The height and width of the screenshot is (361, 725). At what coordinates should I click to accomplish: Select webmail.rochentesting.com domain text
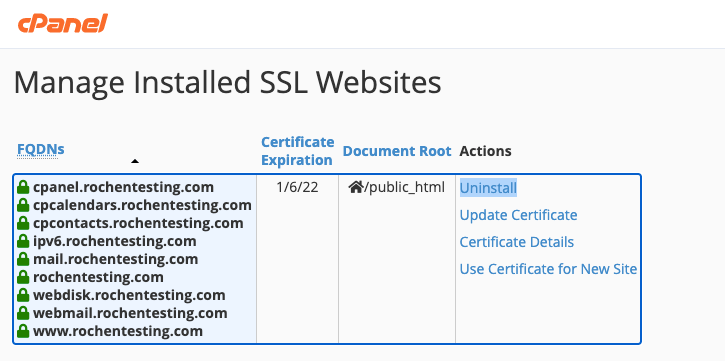click(x=130, y=313)
